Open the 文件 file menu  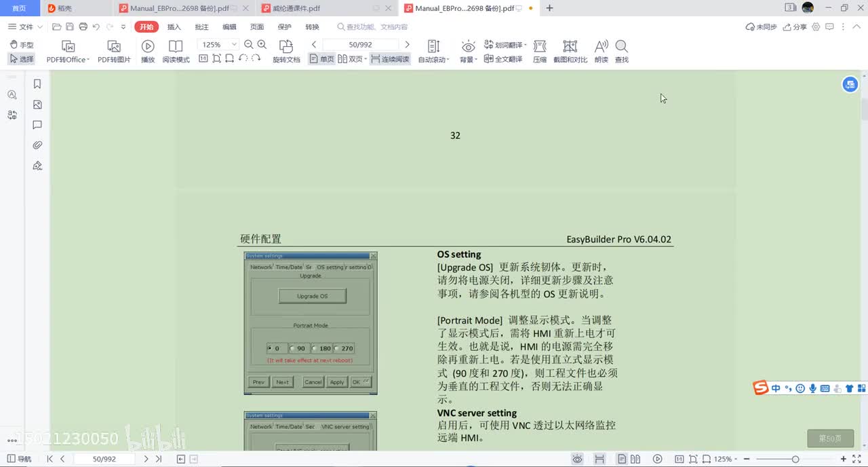(x=25, y=26)
